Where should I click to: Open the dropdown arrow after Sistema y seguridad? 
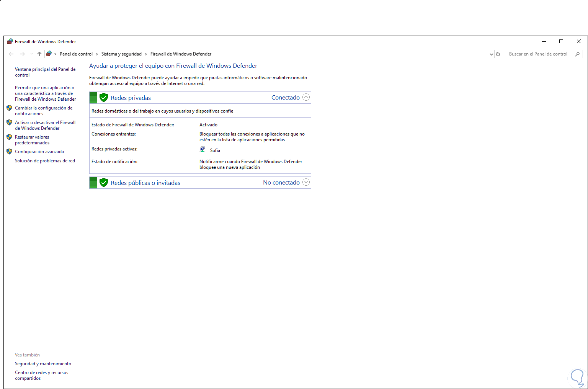(x=146, y=54)
